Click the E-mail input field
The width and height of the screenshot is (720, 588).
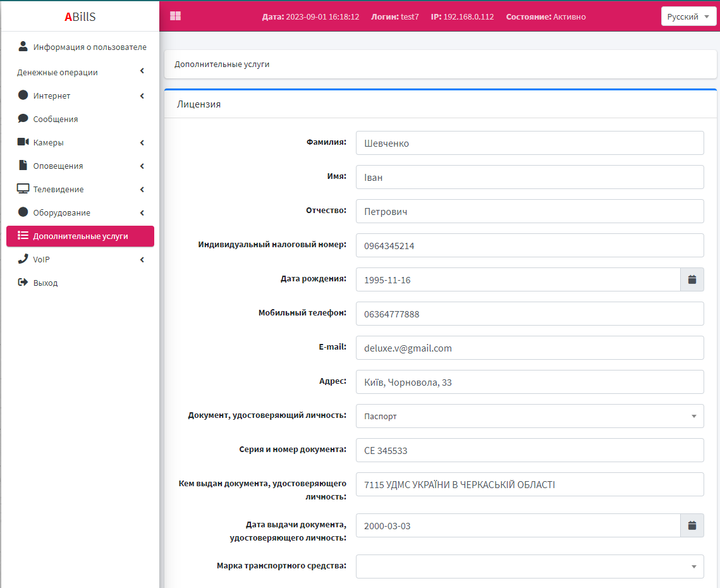pos(530,348)
